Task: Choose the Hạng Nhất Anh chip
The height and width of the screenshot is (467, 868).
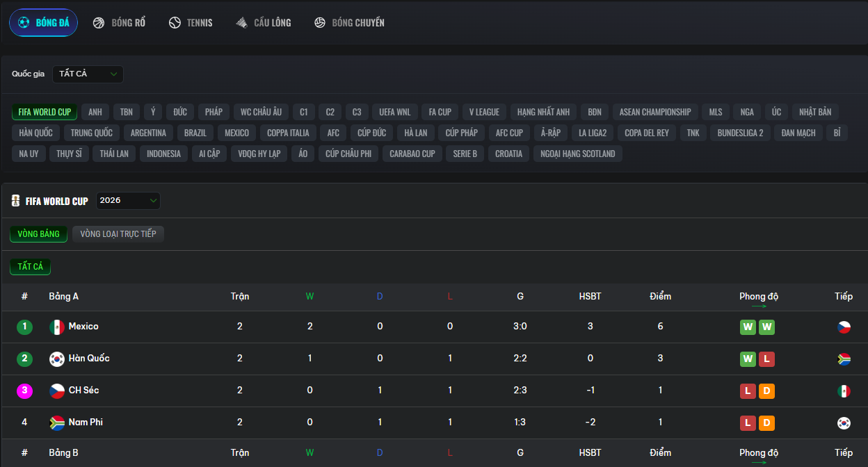Action: [x=543, y=112]
